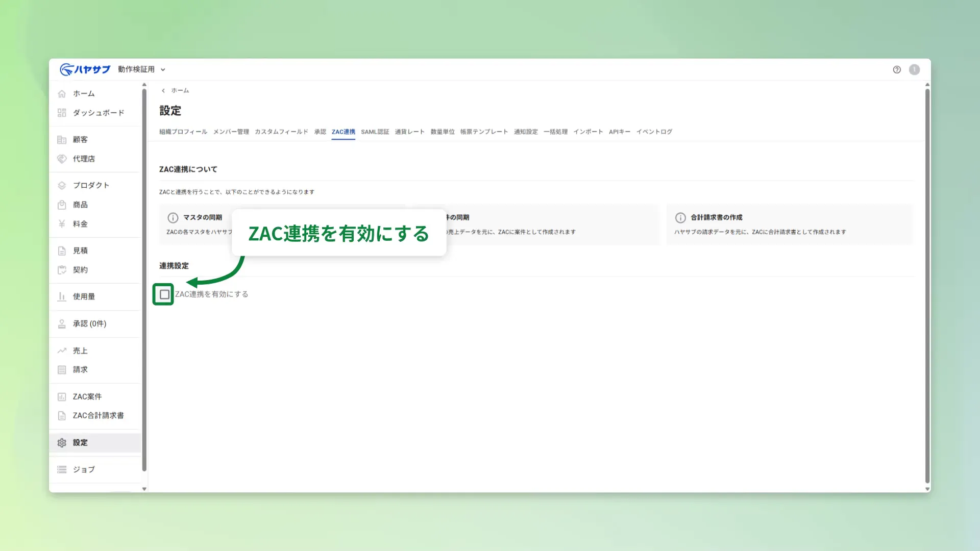Image resolution: width=980 pixels, height=551 pixels.
Task: Switch to the 通知設定 tab
Action: (526, 132)
